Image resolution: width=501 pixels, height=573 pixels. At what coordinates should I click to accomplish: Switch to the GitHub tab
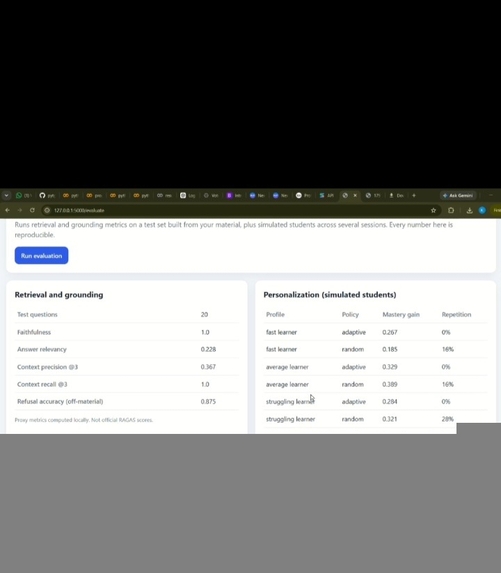47,196
